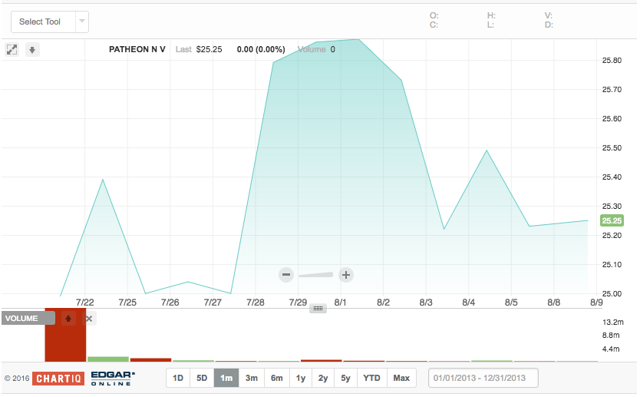640x397 pixels.
Task: Select the 2y time range
Action: (x=323, y=378)
